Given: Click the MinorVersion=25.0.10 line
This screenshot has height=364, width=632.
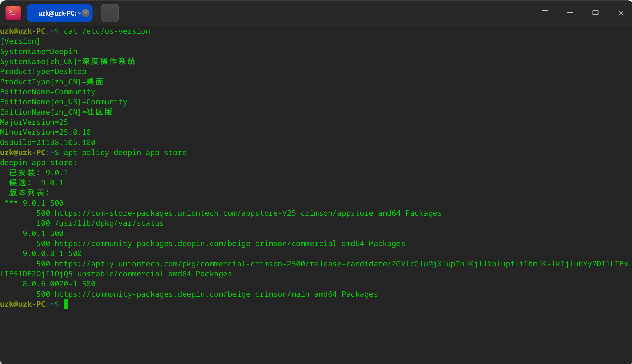Looking at the screenshot, I should click(46, 132).
